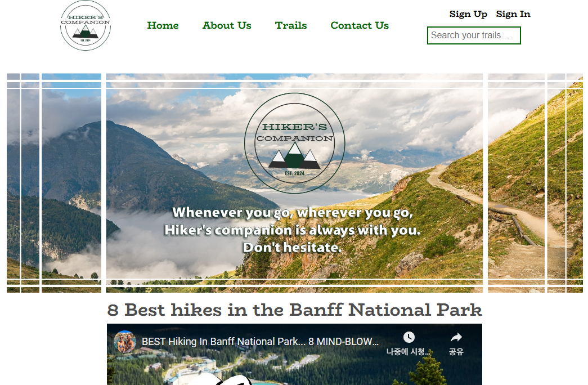Go to About Us page
Screen dimensions: 588x385
click(227, 25)
